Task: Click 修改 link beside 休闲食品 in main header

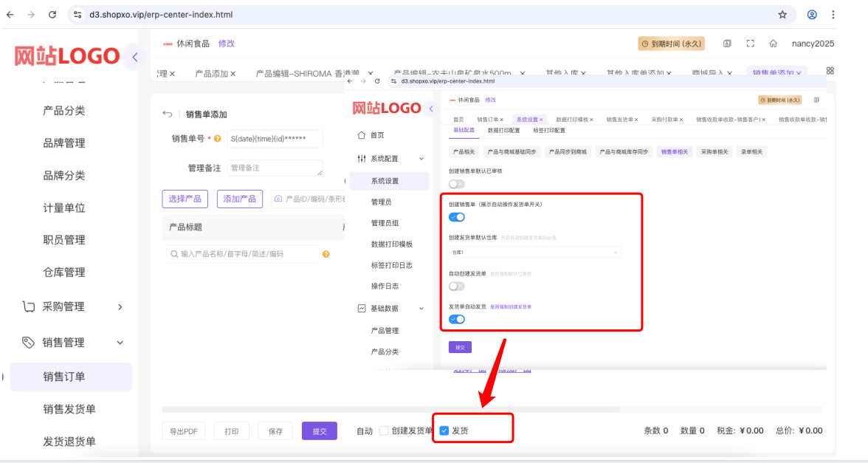Action: click(227, 44)
